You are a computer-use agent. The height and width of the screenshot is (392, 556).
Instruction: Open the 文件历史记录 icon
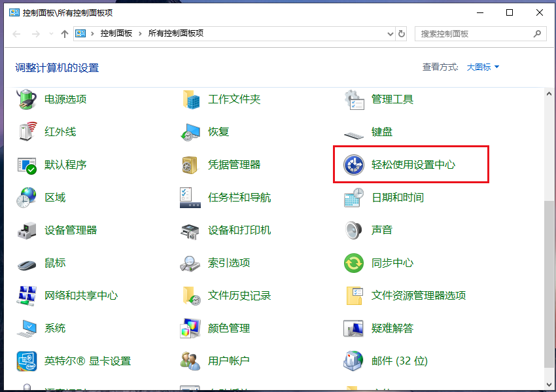(x=192, y=296)
